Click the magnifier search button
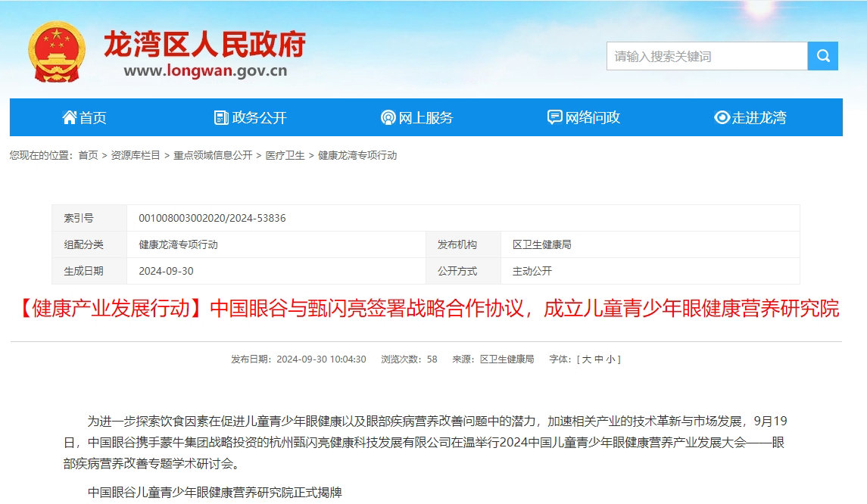867x504 pixels. (x=823, y=56)
